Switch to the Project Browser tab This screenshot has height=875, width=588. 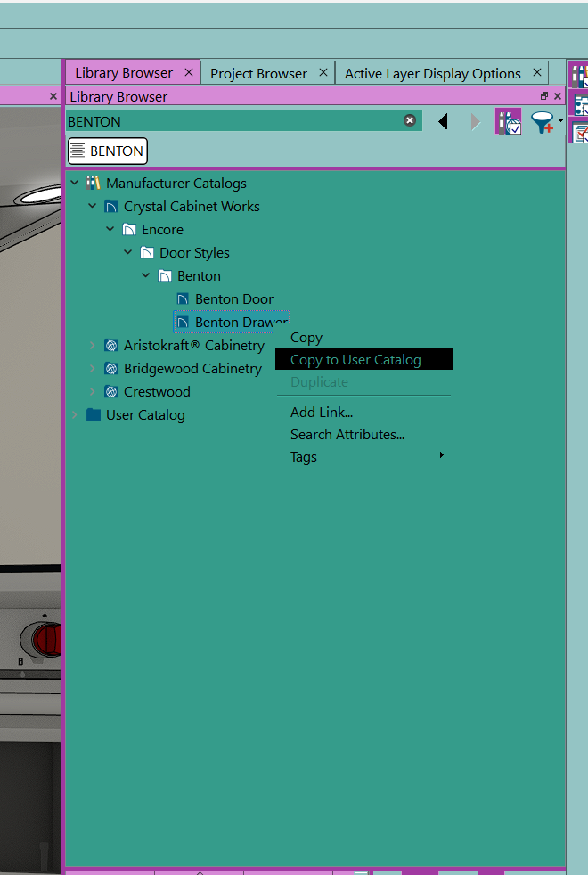coord(258,73)
